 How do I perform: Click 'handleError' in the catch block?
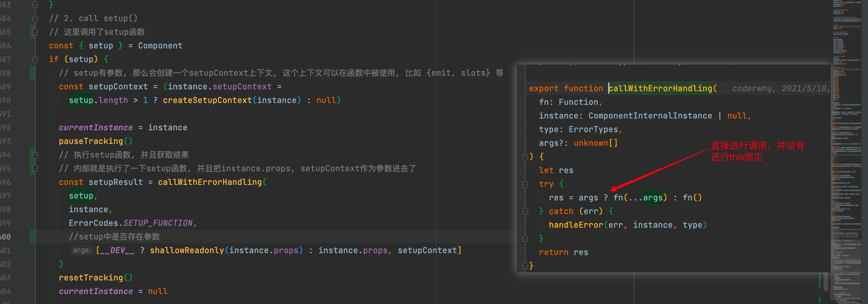576,225
